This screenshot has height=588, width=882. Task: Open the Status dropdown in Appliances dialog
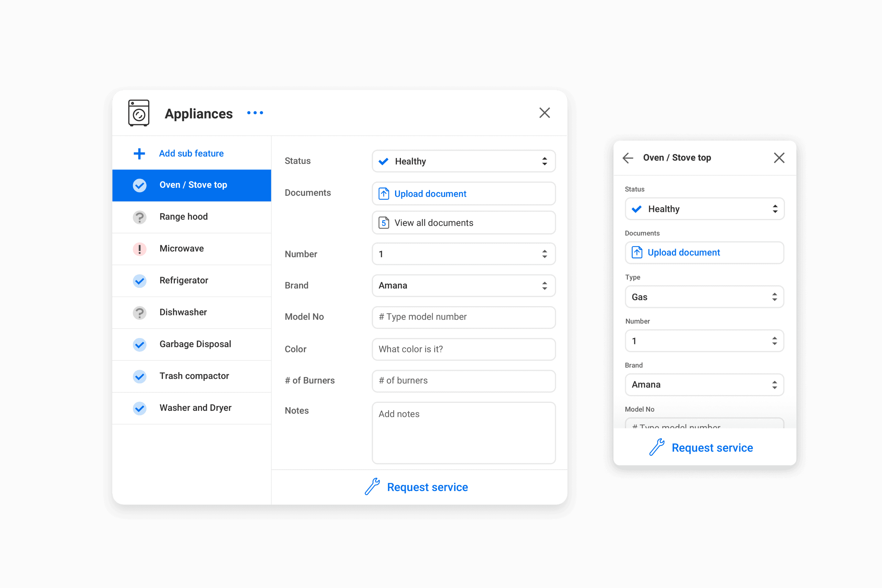coord(463,161)
